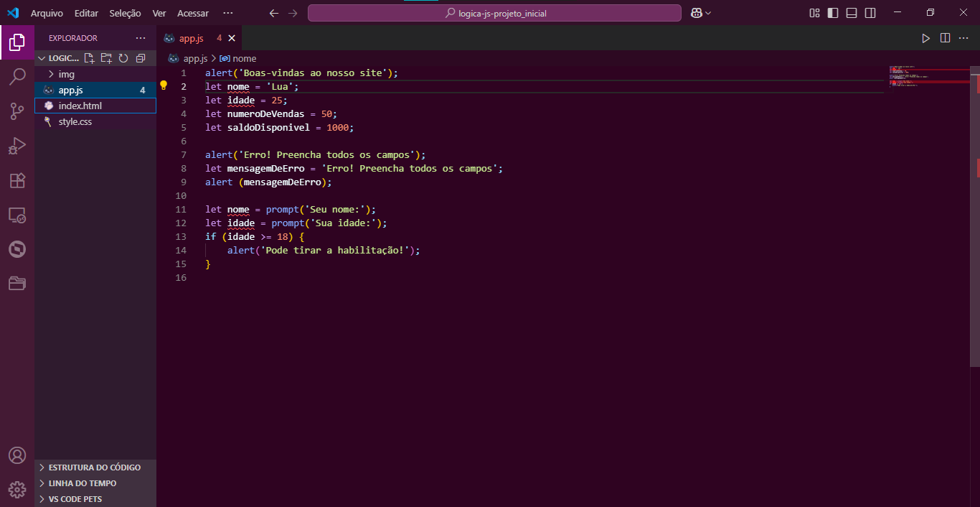Show hidden menus with the title bar ellipsis
This screenshot has width=980, height=507.
point(228,13)
